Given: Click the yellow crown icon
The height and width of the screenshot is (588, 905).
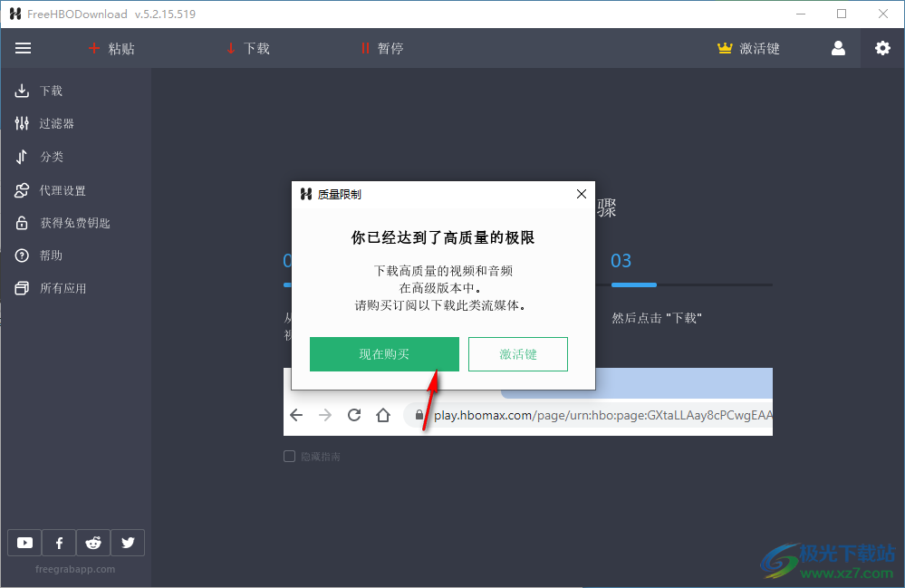Looking at the screenshot, I should coord(725,48).
